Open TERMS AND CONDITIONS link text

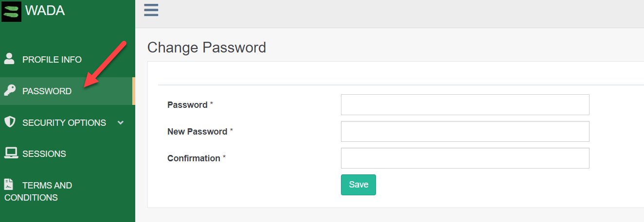pos(38,191)
